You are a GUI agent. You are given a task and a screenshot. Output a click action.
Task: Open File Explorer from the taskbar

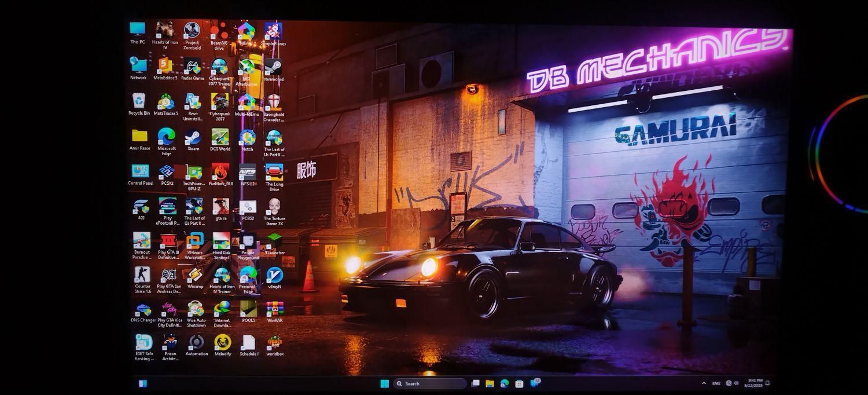(490, 383)
